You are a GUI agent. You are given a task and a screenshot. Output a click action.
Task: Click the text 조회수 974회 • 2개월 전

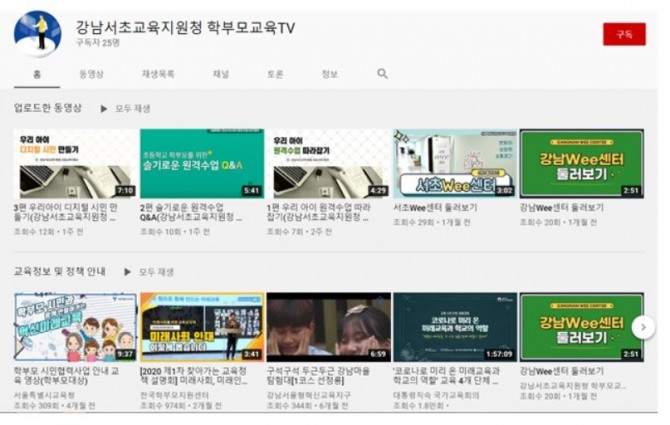pos(181,406)
